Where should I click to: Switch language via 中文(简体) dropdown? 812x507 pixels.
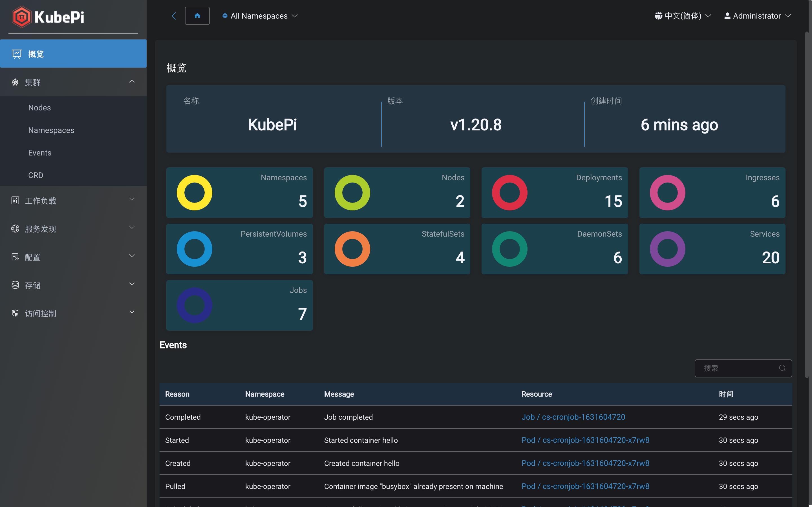683,16
